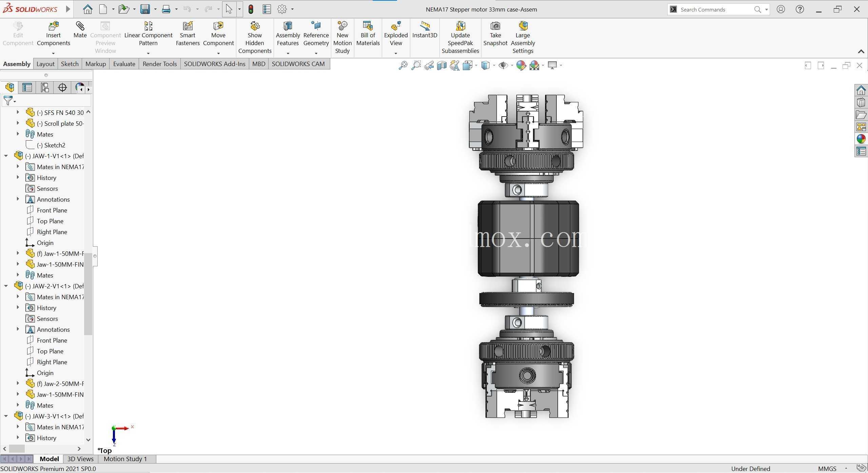Expand Mates in NEMA17 under JAW-1-V1

point(18,166)
